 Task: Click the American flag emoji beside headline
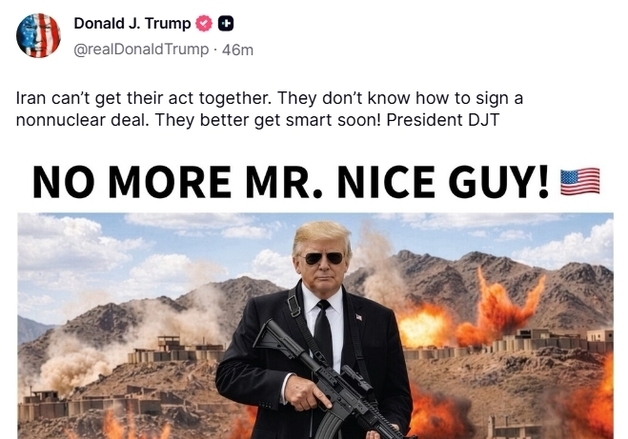coord(580,181)
